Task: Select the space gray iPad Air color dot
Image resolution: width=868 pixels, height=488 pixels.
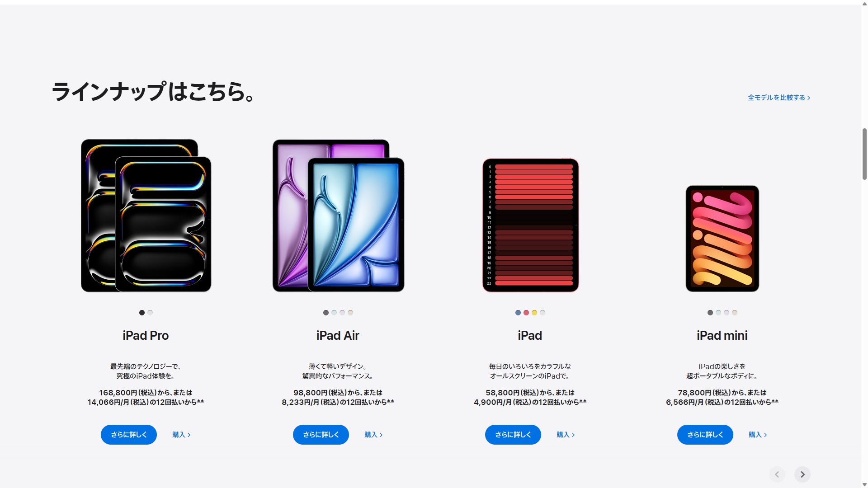Action: (326, 313)
